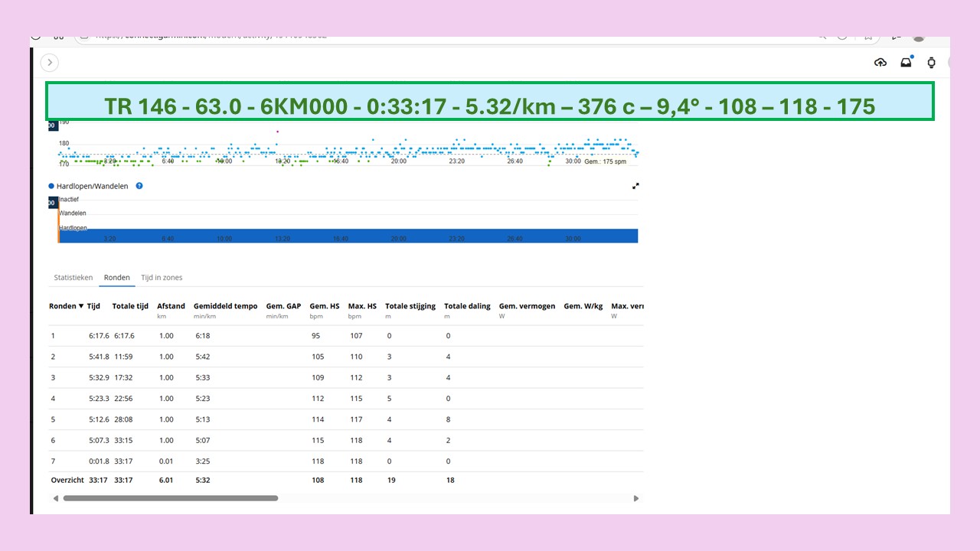Click total time 17:32 in lap 3
The height and width of the screenshot is (551, 980).
(x=123, y=378)
